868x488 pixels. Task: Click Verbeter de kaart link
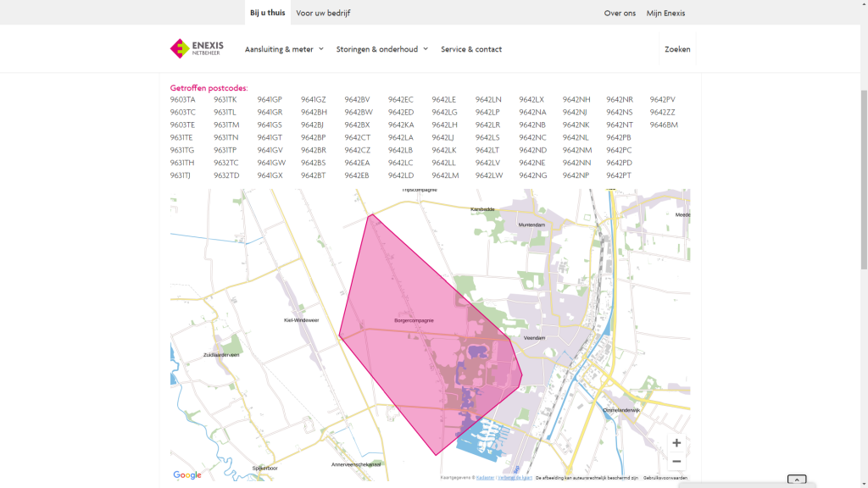pyautogui.click(x=514, y=478)
